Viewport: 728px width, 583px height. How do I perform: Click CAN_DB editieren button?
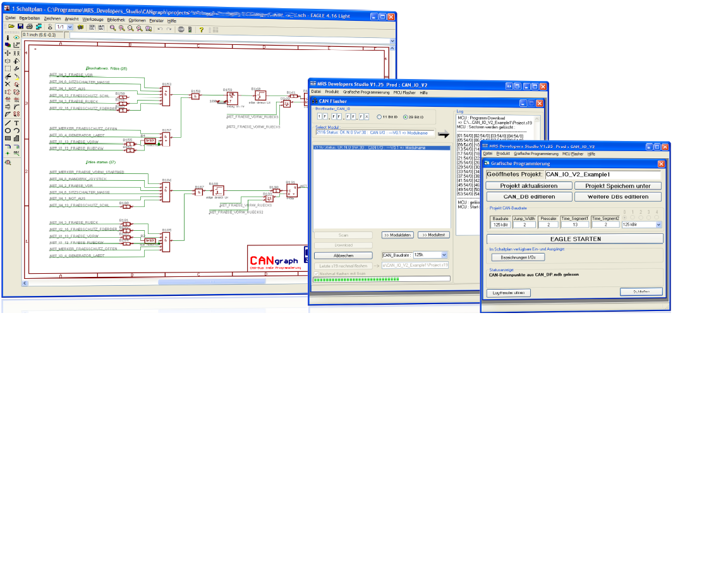click(529, 197)
